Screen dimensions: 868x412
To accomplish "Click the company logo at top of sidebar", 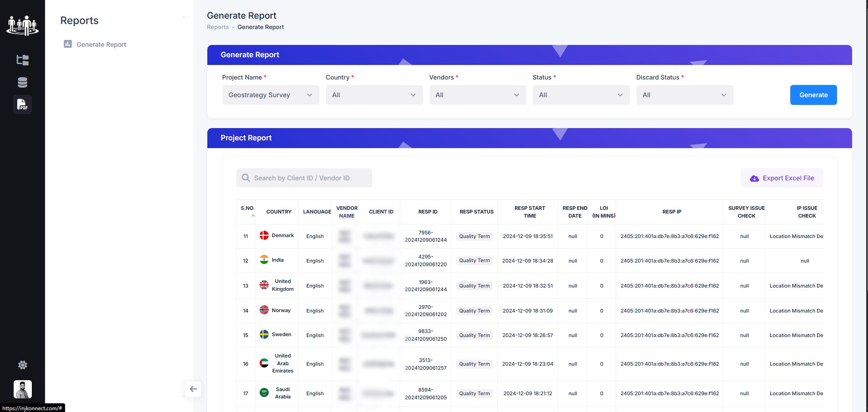I will (x=22, y=25).
